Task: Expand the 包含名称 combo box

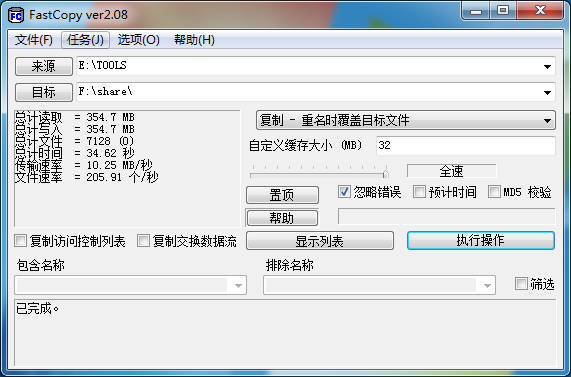Action: click(238, 285)
